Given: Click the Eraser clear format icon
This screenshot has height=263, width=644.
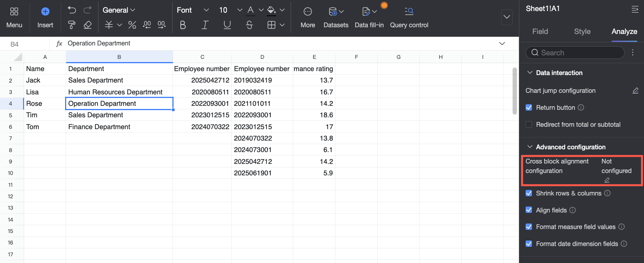Looking at the screenshot, I should point(88,25).
